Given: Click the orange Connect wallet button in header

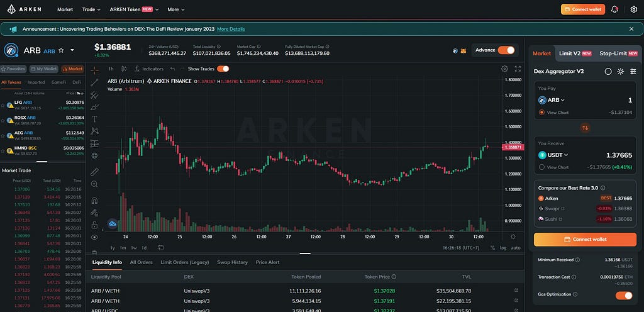Looking at the screenshot, I should 583,9.
